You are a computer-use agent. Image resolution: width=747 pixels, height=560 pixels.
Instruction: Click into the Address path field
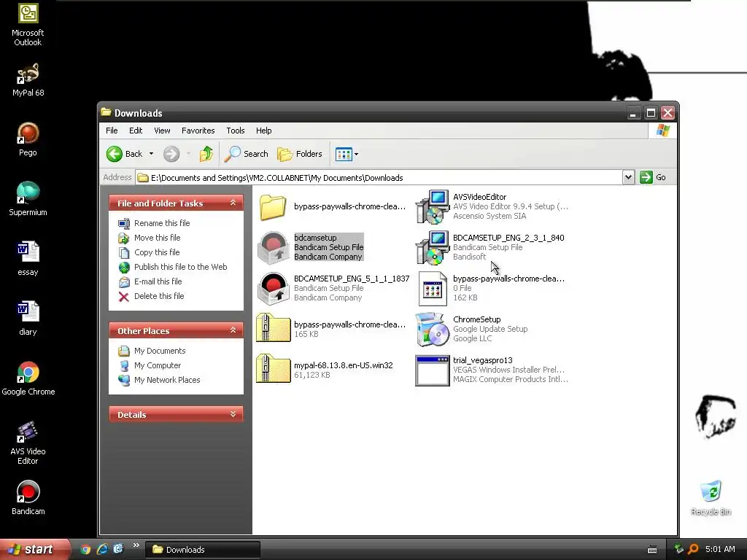click(x=379, y=178)
